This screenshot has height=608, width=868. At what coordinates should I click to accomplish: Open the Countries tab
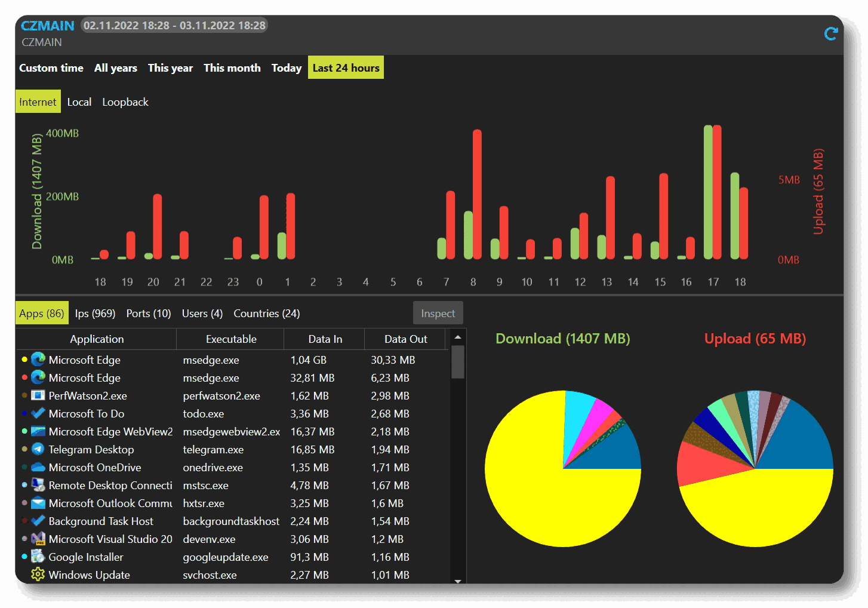point(266,312)
